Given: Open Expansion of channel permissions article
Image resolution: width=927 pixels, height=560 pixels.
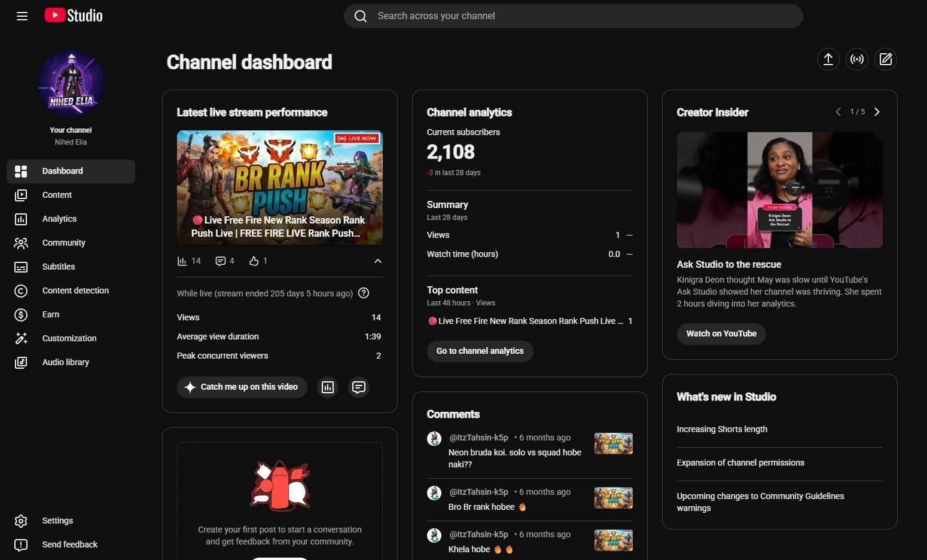Looking at the screenshot, I should (x=740, y=463).
